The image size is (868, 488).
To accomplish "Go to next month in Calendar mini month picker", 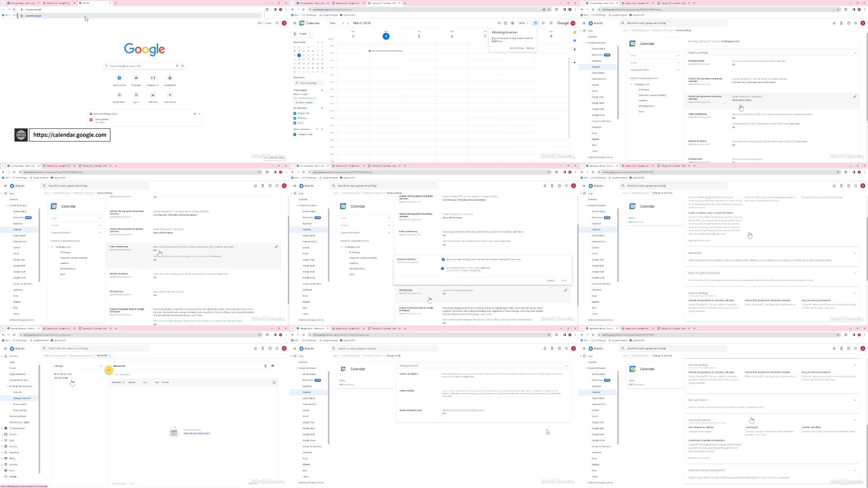I will (323, 42).
